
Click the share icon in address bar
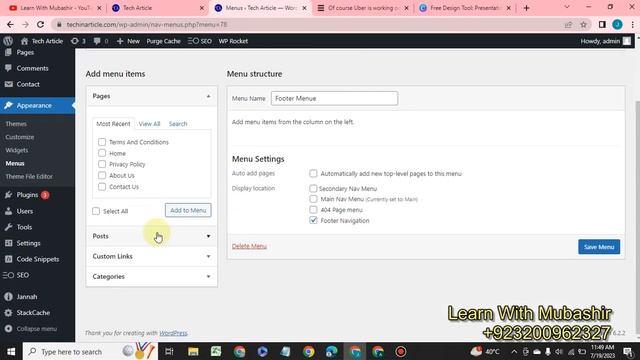coord(568,24)
